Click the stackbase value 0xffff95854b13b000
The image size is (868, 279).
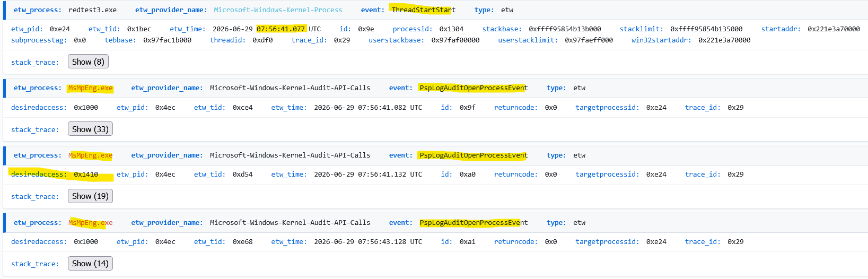(x=565, y=29)
